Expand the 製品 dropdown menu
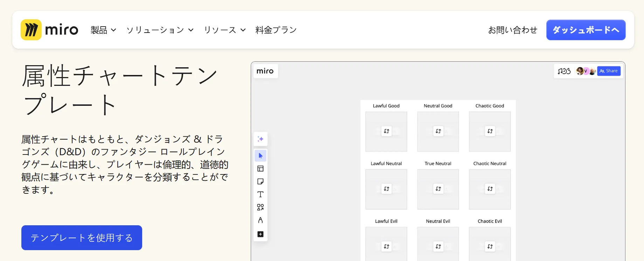This screenshot has height=261, width=644. (x=103, y=30)
